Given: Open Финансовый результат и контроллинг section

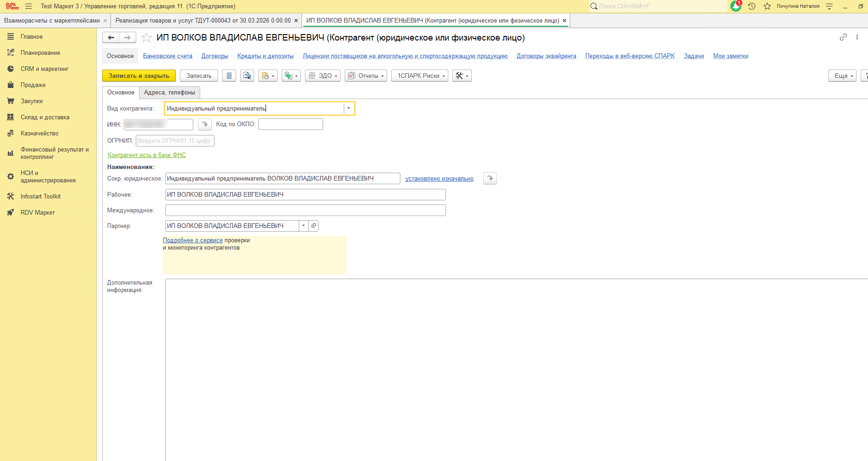Looking at the screenshot, I should [48, 153].
